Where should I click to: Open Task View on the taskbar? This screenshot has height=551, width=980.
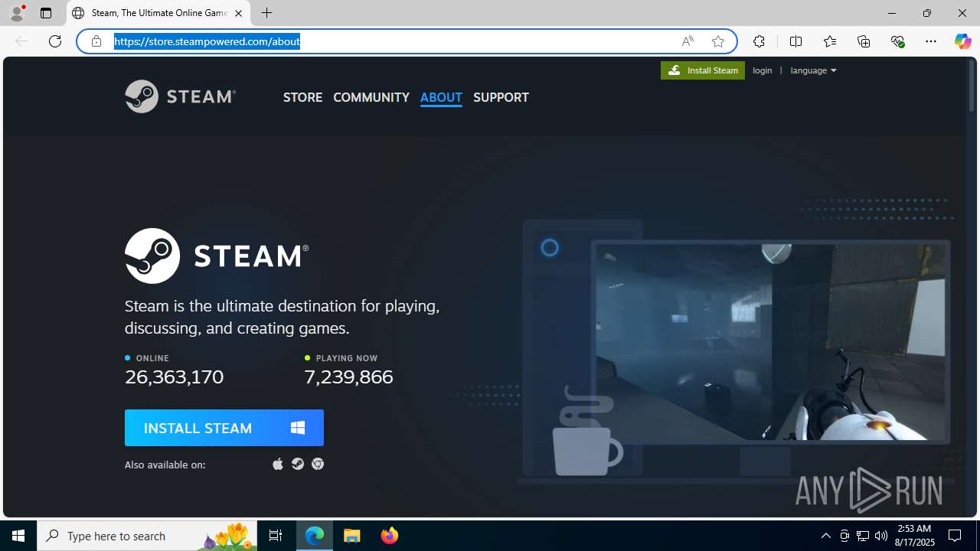point(276,536)
